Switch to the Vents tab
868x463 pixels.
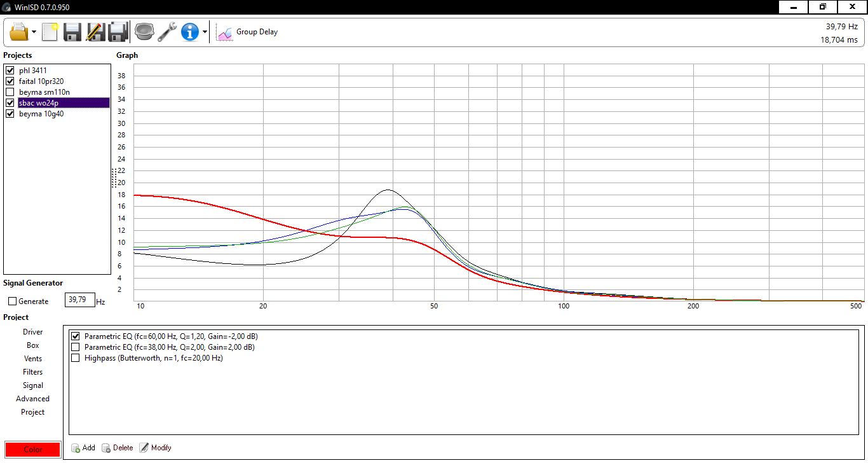click(x=33, y=359)
